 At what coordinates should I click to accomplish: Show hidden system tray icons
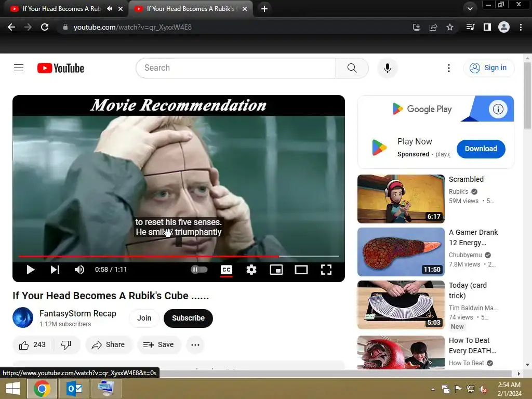[433, 389]
